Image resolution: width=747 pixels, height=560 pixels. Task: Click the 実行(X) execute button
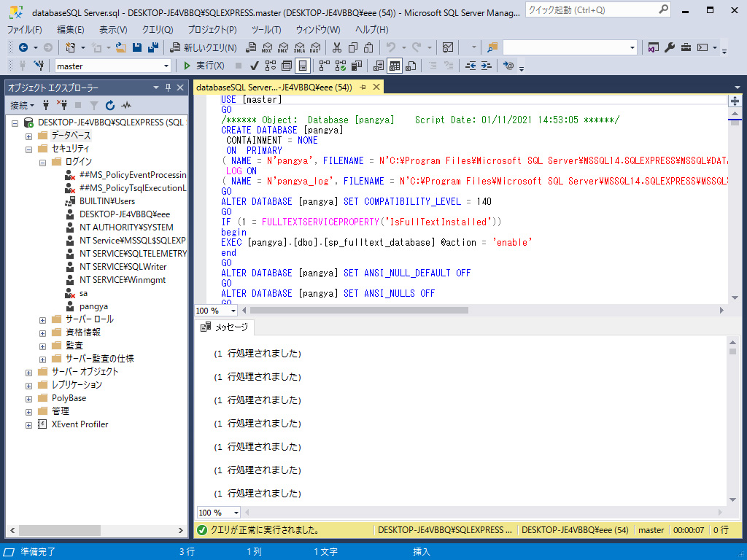coord(204,66)
